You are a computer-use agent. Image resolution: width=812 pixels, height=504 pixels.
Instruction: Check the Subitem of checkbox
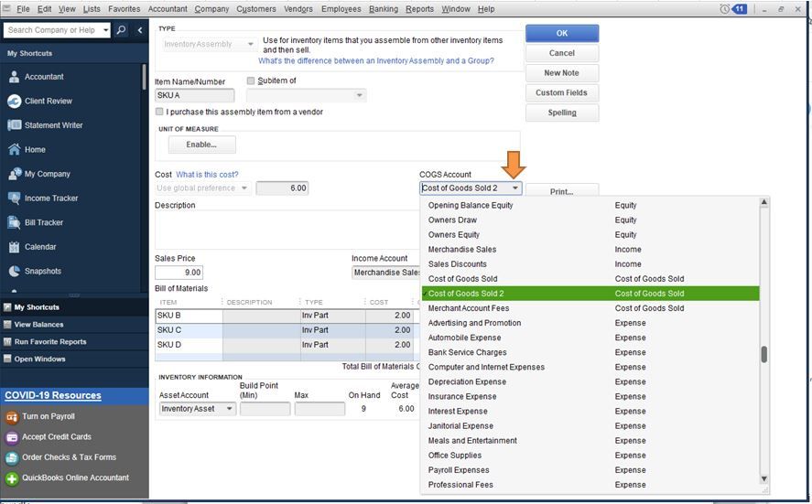pyautogui.click(x=251, y=80)
